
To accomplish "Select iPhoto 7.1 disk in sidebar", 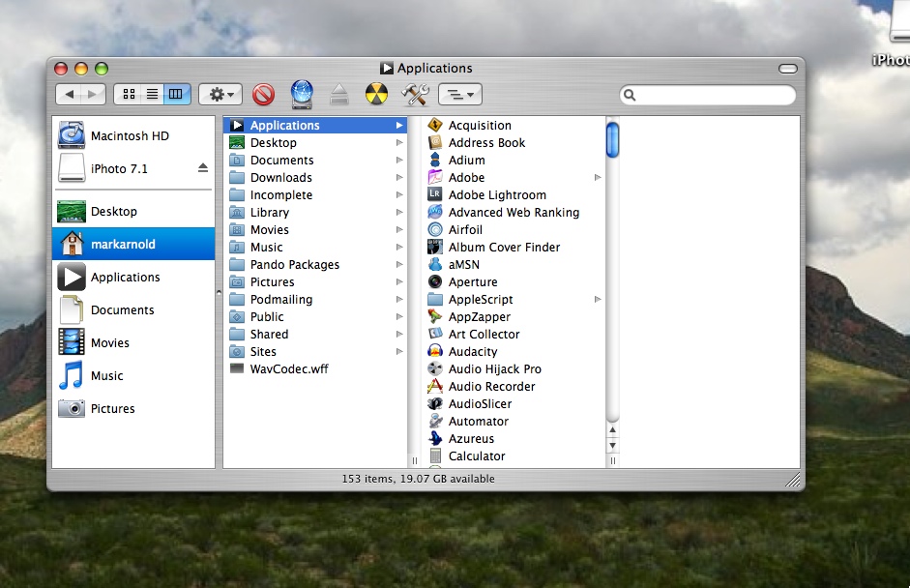I will 133,168.
